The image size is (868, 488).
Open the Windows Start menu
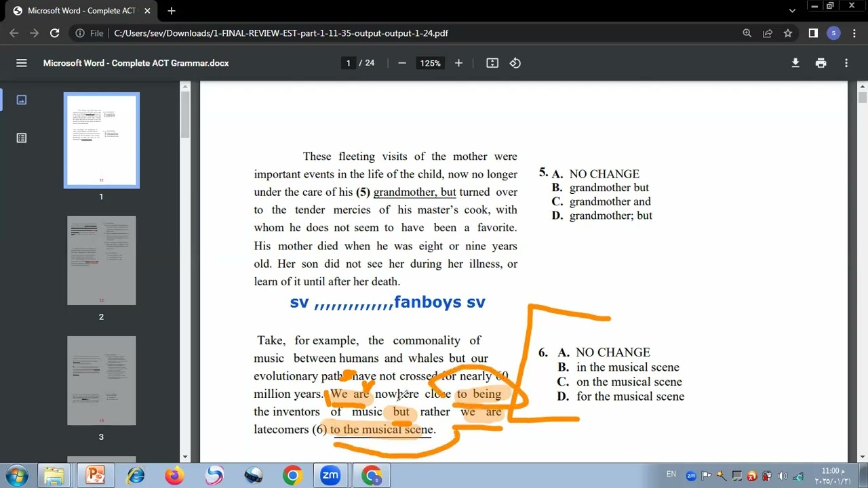pos(17,476)
